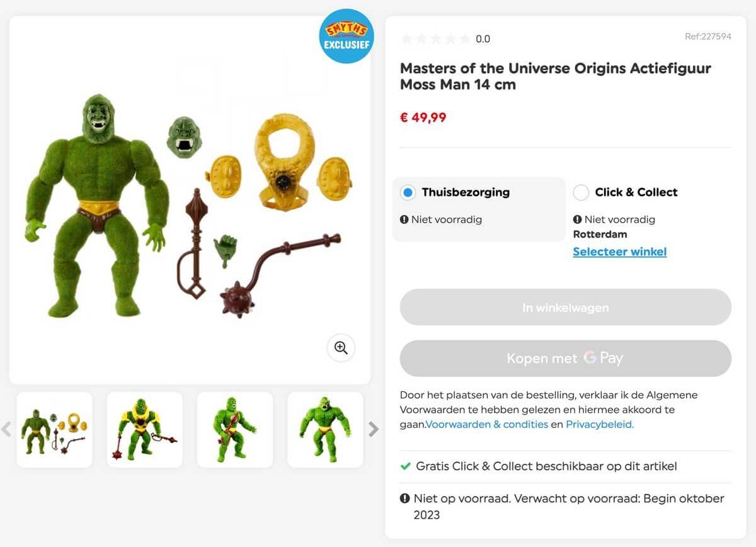Viewport: 756px width, 547px height.
Task: Click the In winkelwagen button
Action: point(565,308)
